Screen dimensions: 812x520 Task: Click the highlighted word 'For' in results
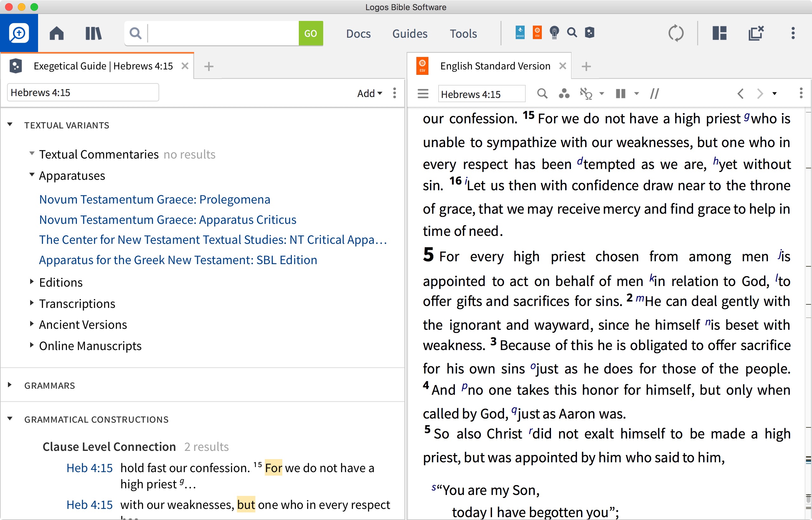point(273,468)
